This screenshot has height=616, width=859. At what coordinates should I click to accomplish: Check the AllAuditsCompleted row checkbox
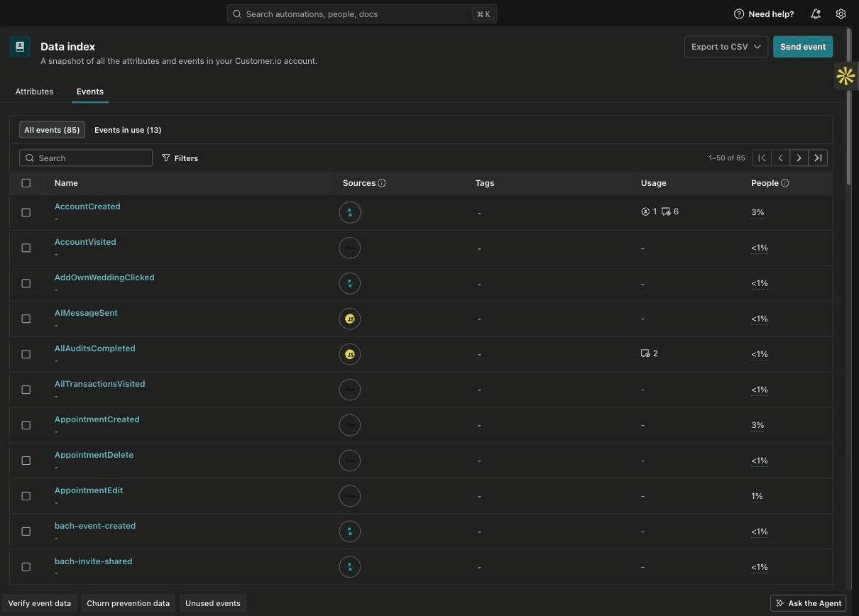tap(26, 354)
